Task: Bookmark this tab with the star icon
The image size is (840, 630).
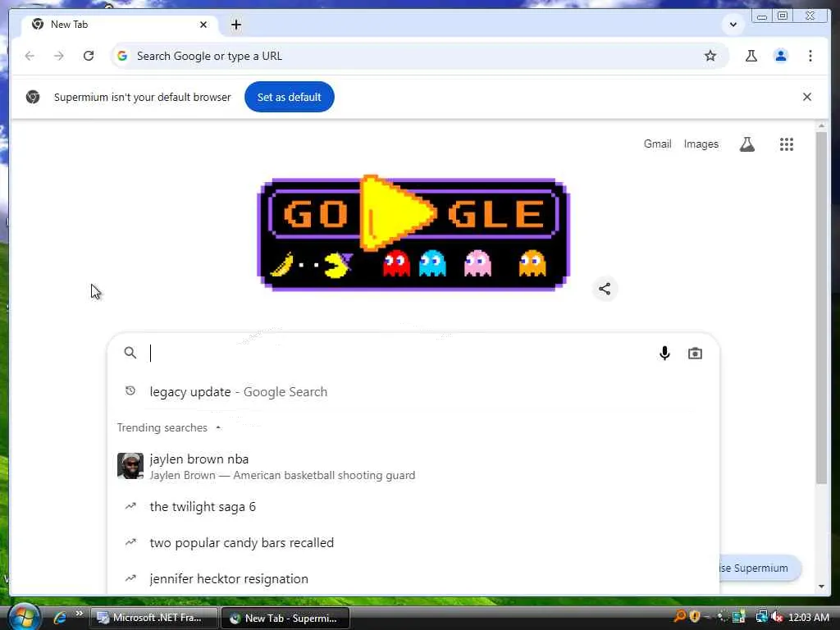Action: coord(710,56)
